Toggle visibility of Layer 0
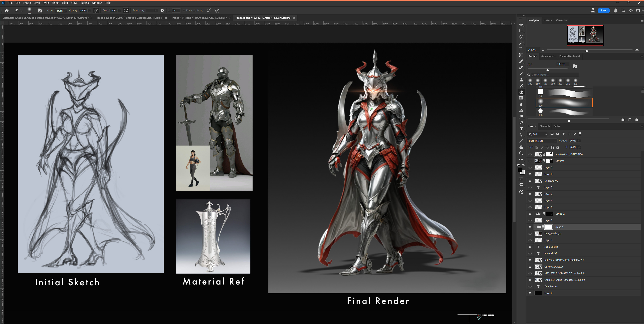The width and height of the screenshot is (644, 324). pyautogui.click(x=530, y=293)
